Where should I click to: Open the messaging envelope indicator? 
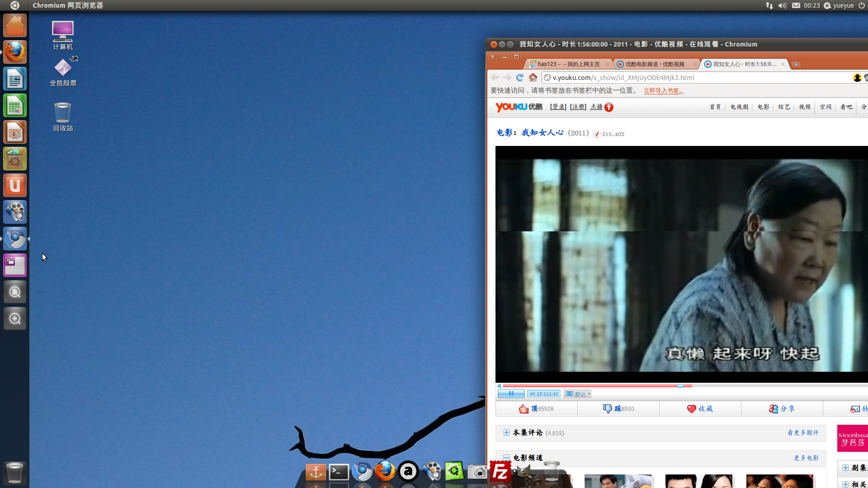796,5
